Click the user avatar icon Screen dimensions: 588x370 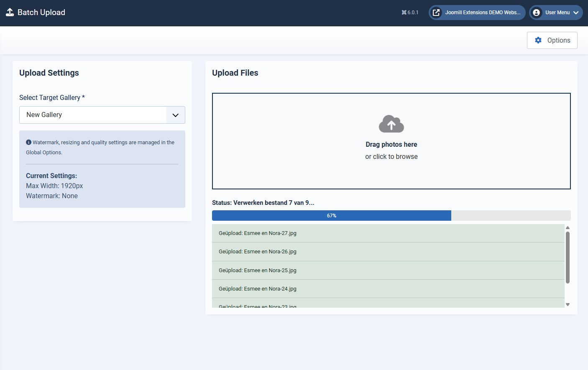pos(537,13)
